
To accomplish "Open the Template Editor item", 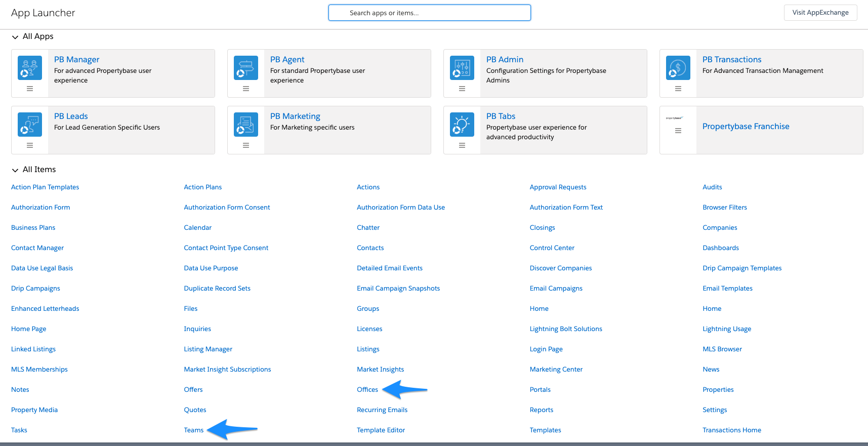I will pyautogui.click(x=381, y=430).
